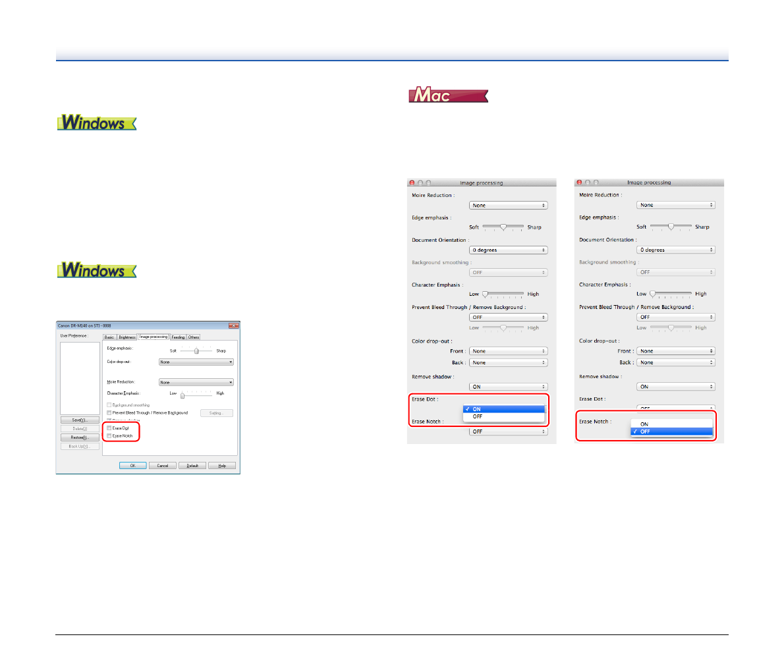Open the Feeding tab
Screen dimensions: 784x672
click(179, 337)
